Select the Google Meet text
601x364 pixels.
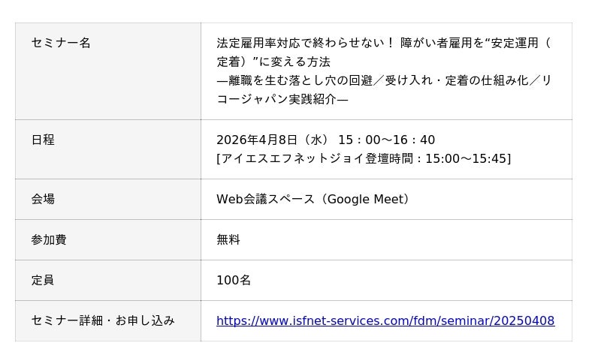point(367,200)
